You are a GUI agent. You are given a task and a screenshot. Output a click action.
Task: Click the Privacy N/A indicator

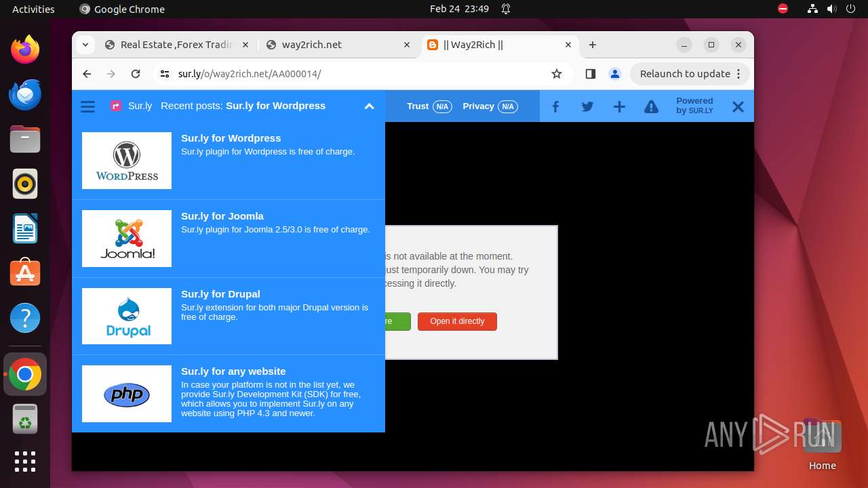point(490,106)
